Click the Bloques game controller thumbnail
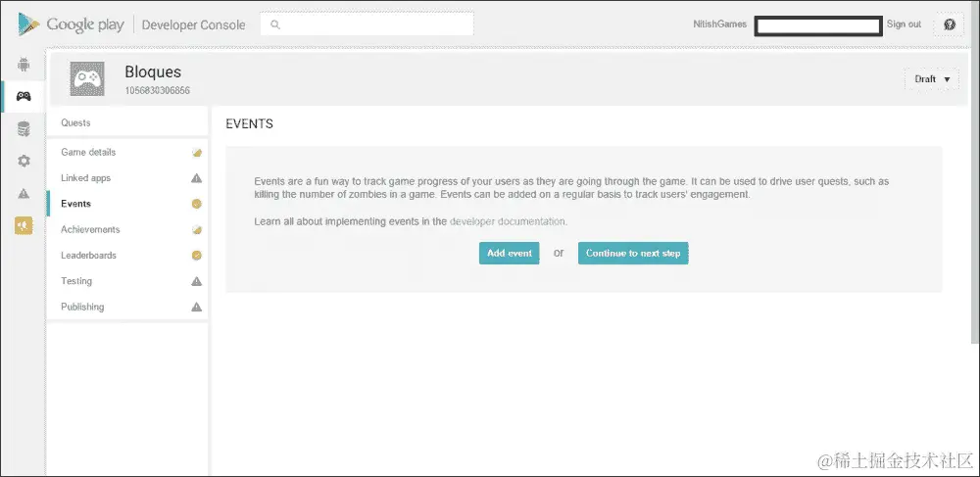Image resolution: width=980 pixels, height=477 pixels. click(x=87, y=78)
